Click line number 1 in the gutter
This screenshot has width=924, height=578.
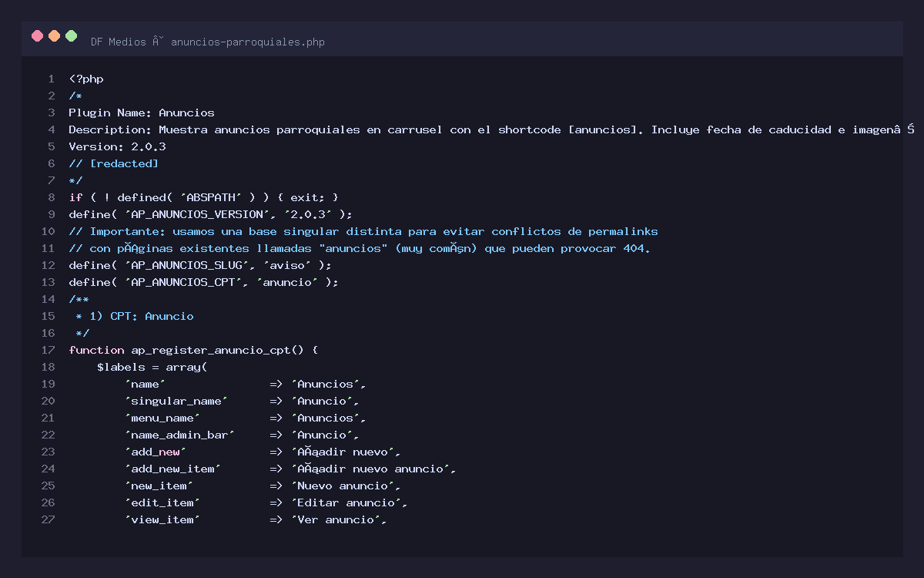(x=51, y=79)
